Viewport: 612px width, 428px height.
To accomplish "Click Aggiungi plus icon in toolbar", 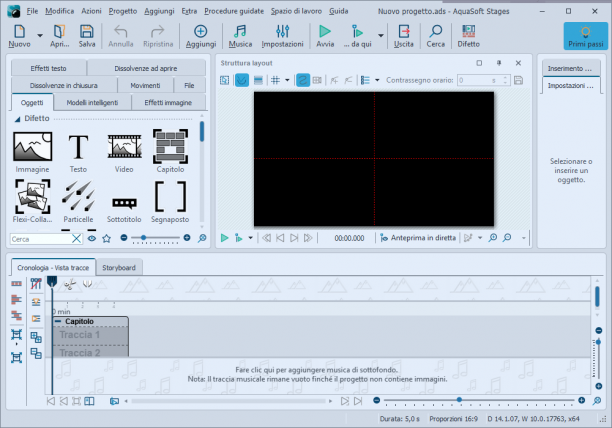I will [201, 36].
